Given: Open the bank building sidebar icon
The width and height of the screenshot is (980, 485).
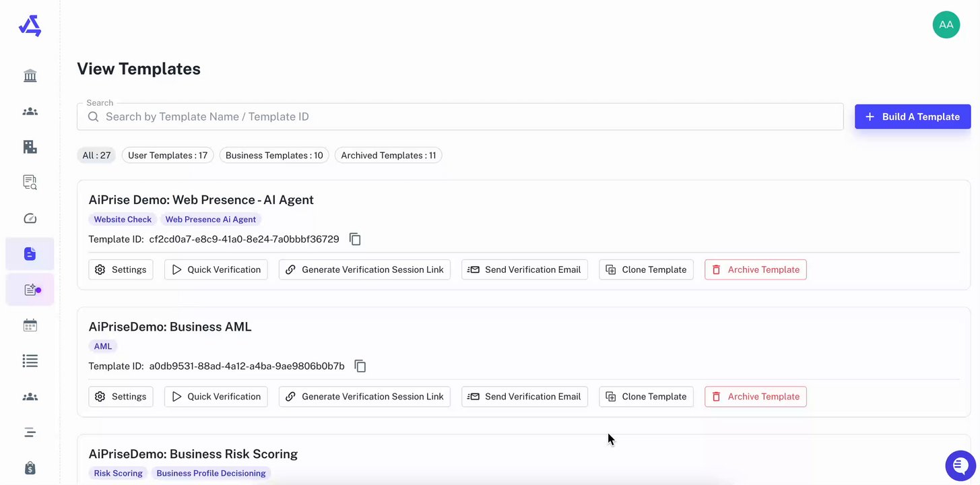Looking at the screenshot, I should (30, 75).
